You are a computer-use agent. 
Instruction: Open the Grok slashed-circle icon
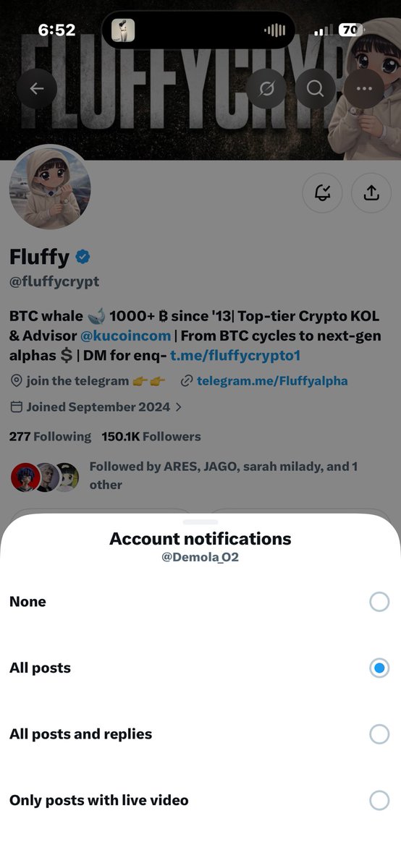click(266, 88)
